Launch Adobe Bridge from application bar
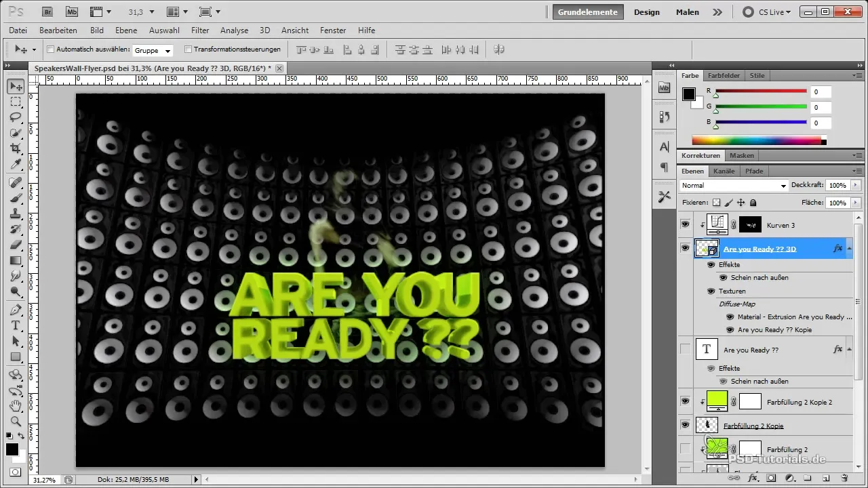Screen dimensions: 868x488 click(47, 12)
